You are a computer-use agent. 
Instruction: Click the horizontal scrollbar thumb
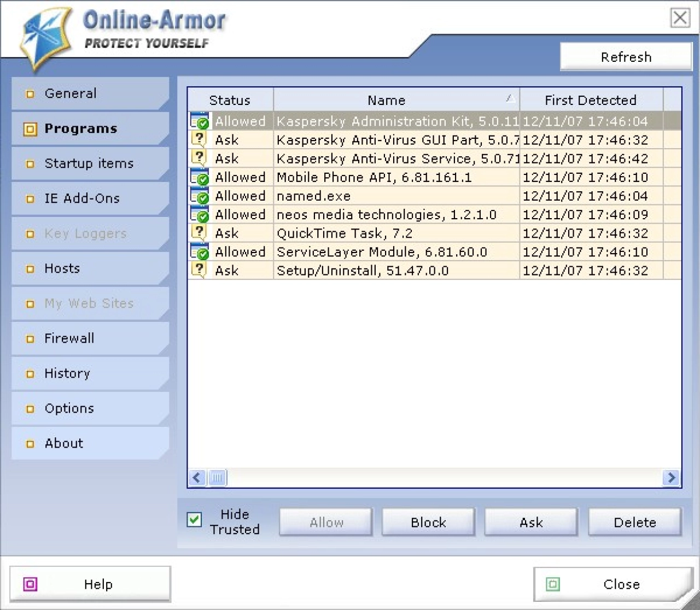click(x=217, y=478)
